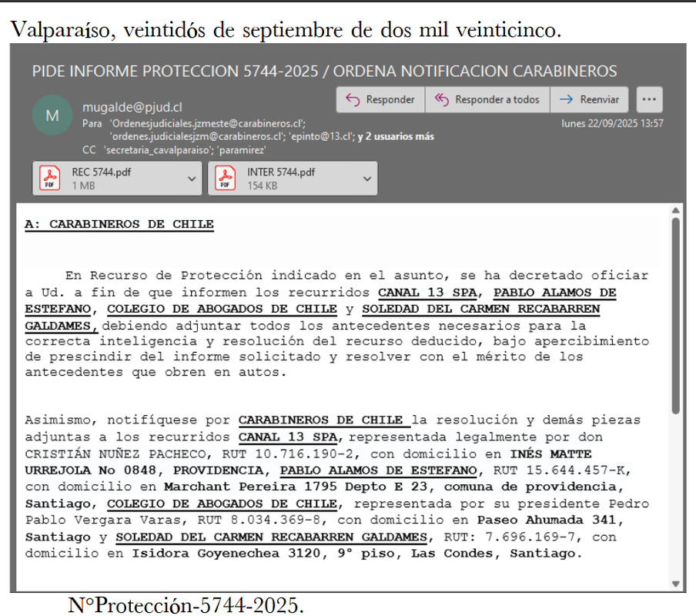Click the Responder arrow icon

tap(353, 99)
